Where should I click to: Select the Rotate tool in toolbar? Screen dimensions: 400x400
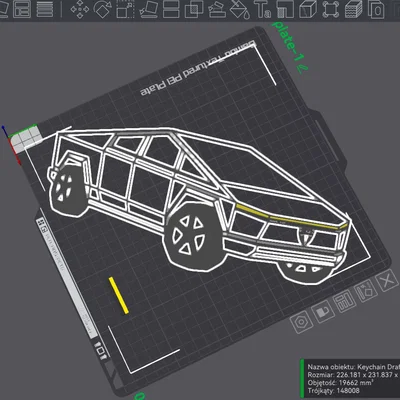[102, 9]
